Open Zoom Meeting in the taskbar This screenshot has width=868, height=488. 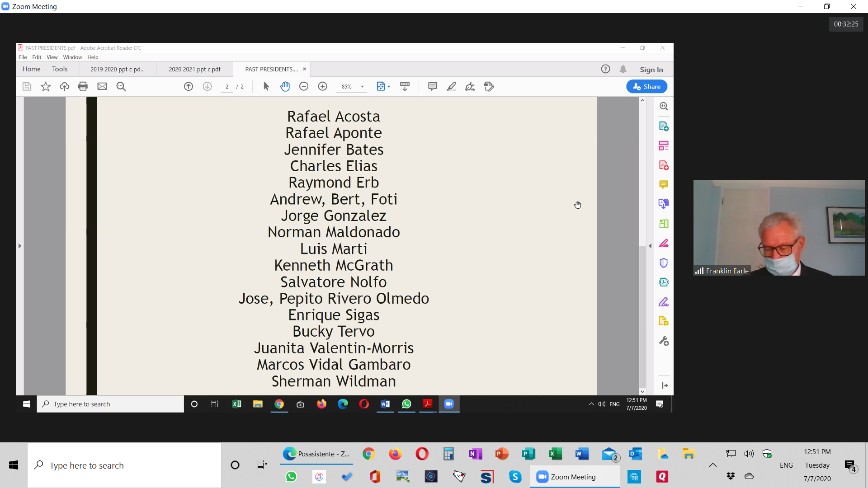click(x=574, y=477)
